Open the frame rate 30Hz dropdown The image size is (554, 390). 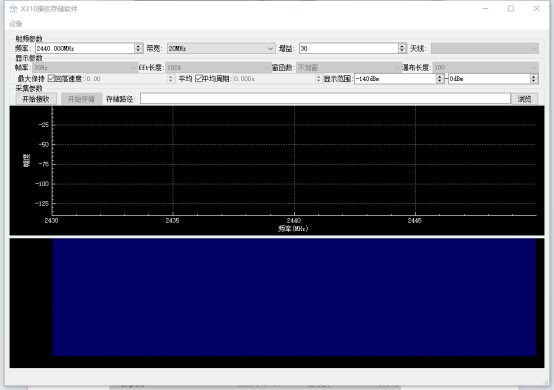(85, 67)
